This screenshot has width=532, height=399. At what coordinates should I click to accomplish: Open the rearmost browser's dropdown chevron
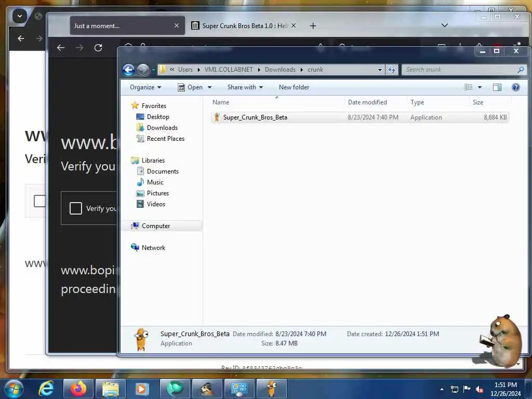tap(19, 16)
